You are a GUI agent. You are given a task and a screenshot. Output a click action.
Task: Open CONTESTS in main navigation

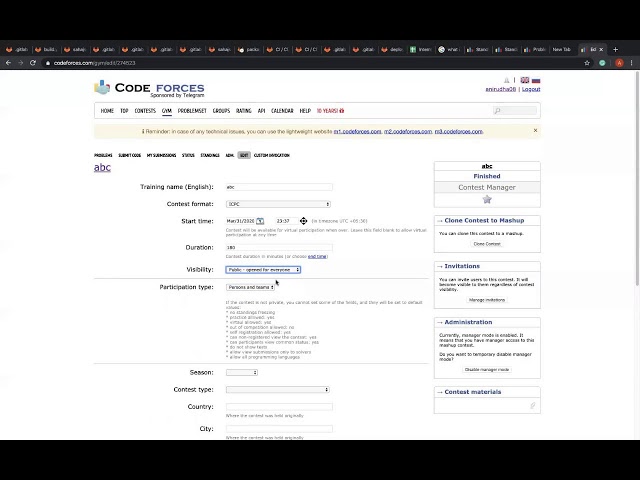pos(145,111)
